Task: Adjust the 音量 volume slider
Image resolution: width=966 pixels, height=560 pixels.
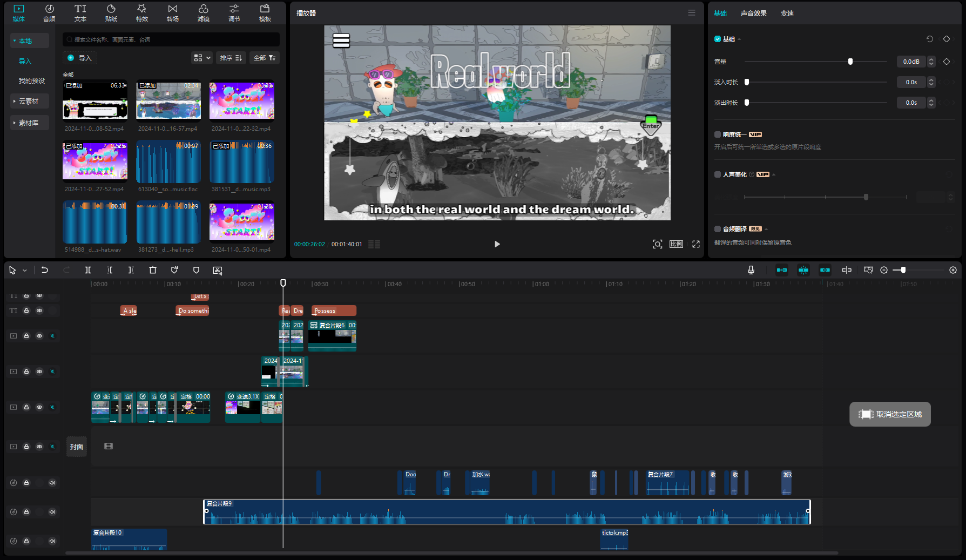Action: pos(850,62)
